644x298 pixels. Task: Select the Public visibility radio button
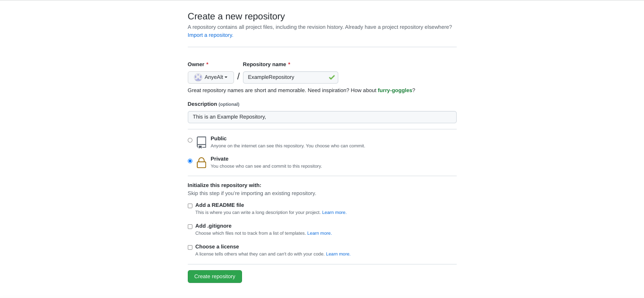[190, 140]
